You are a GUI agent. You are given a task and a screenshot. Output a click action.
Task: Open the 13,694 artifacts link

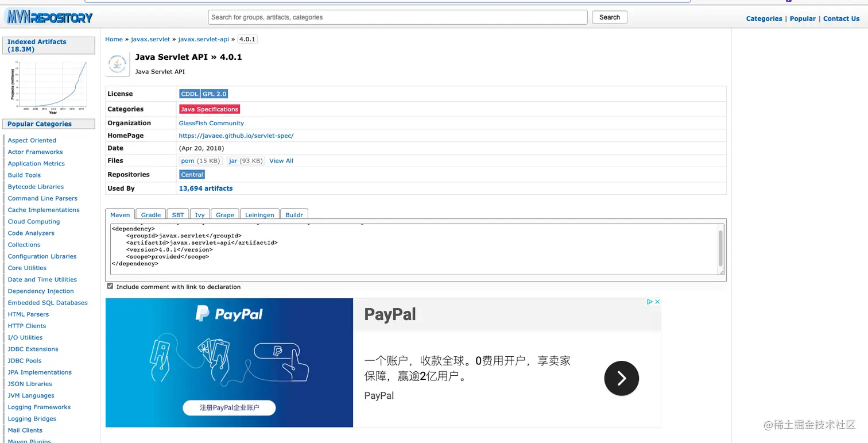tap(206, 188)
